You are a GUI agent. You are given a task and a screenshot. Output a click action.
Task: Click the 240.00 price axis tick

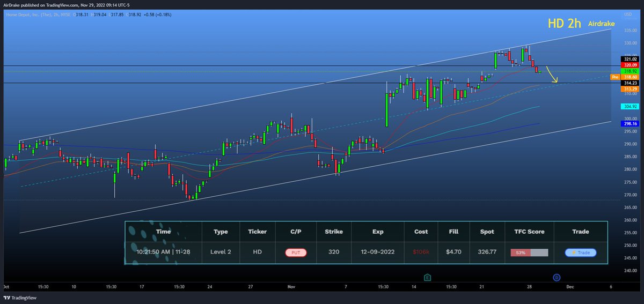pyautogui.click(x=630, y=271)
